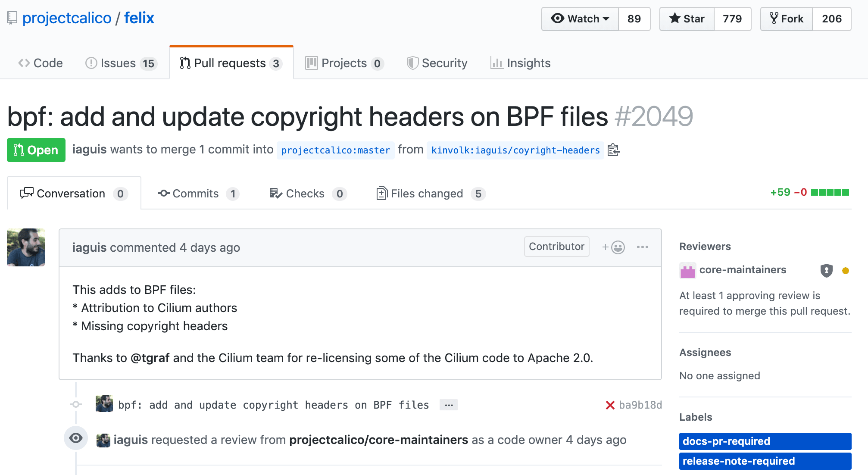Click the Issues tab exclamation icon
The image size is (868, 475).
[91, 63]
